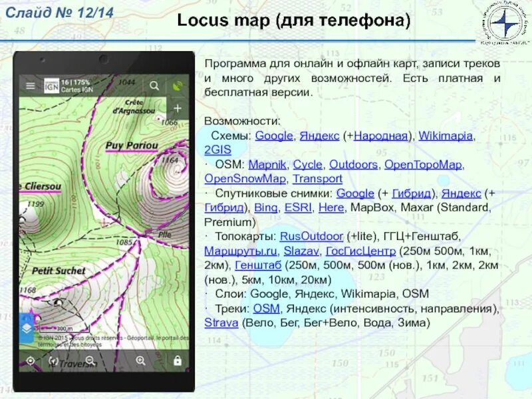Tap the IGN map source logo
The image size is (532, 399).
(x=52, y=86)
